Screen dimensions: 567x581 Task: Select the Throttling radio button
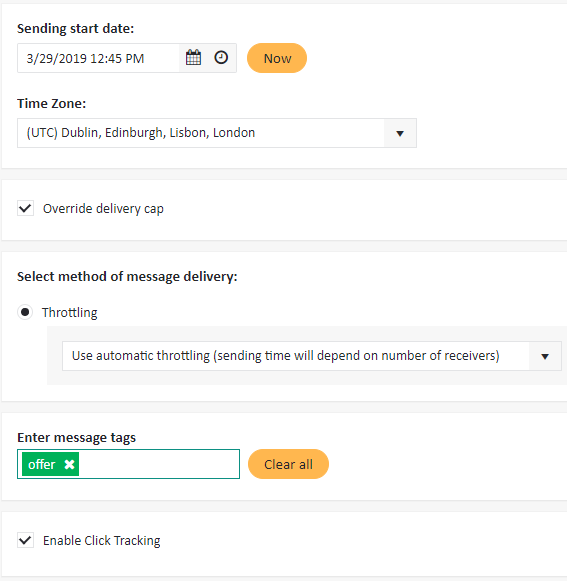point(25,312)
